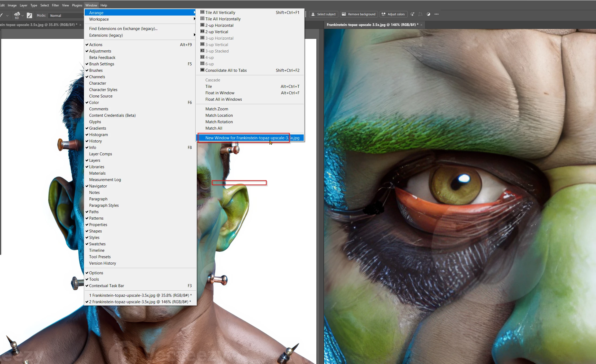This screenshot has height=364, width=596.
Task: Click Match Zoom in Arrange submenu
Action: pyautogui.click(x=217, y=109)
